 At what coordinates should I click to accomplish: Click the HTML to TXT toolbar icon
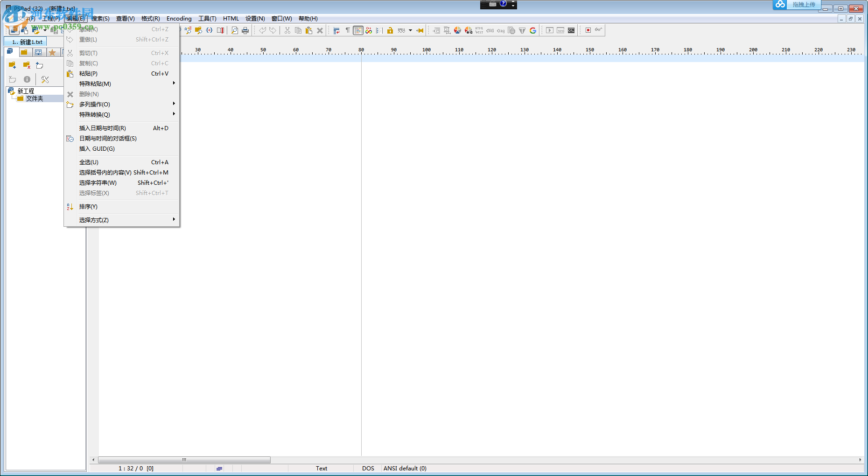[479, 30]
